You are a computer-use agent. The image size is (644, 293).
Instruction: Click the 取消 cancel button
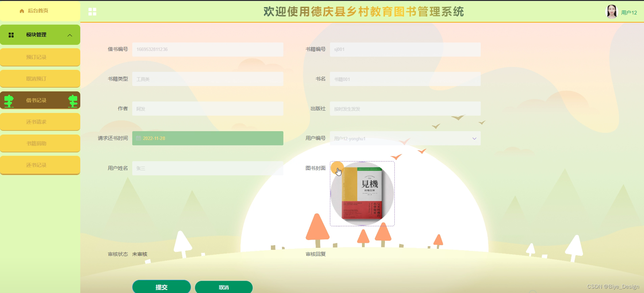[x=224, y=287]
